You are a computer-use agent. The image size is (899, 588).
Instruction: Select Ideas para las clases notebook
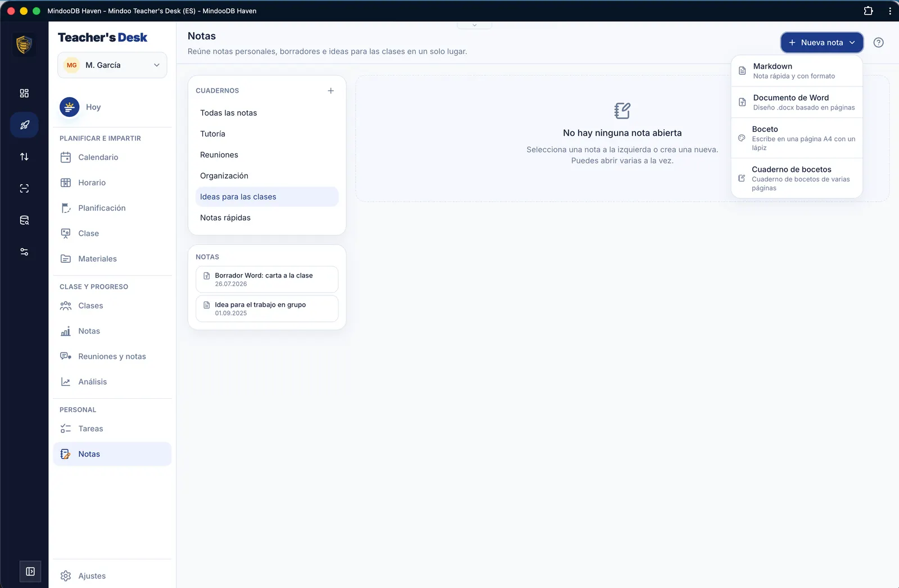click(267, 197)
